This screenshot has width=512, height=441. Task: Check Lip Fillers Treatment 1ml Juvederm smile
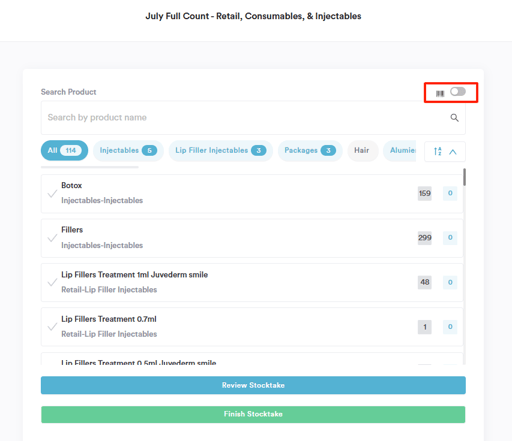[x=52, y=282]
